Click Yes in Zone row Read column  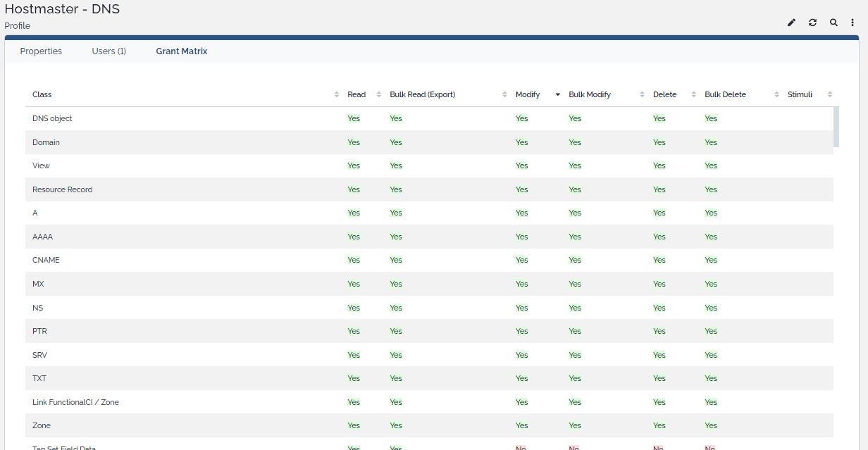point(354,425)
